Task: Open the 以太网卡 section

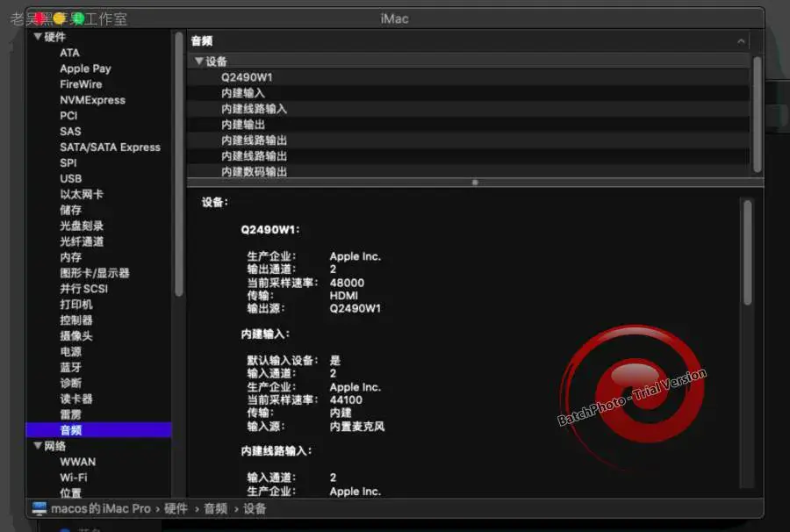Action: pyautogui.click(x=82, y=194)
